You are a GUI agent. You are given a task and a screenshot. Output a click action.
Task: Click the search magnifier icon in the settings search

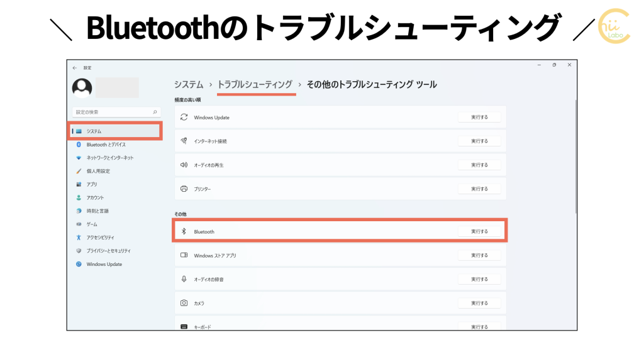click(x=155, y=112)
